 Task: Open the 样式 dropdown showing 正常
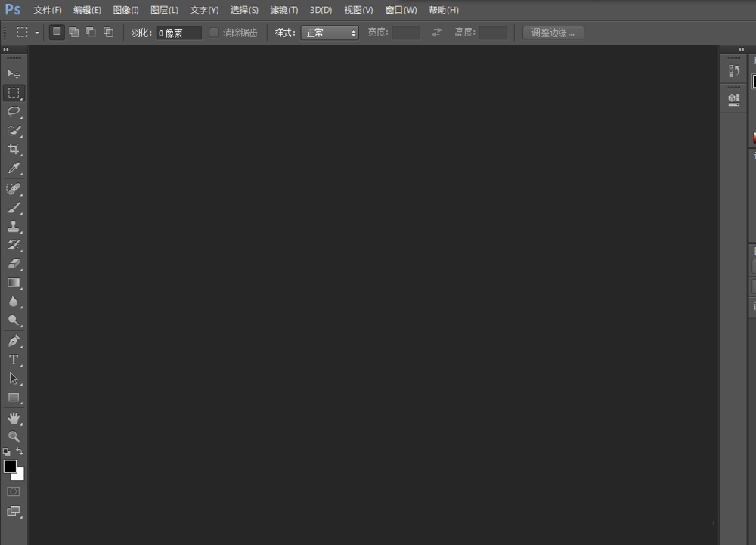[x=330, y=33]
